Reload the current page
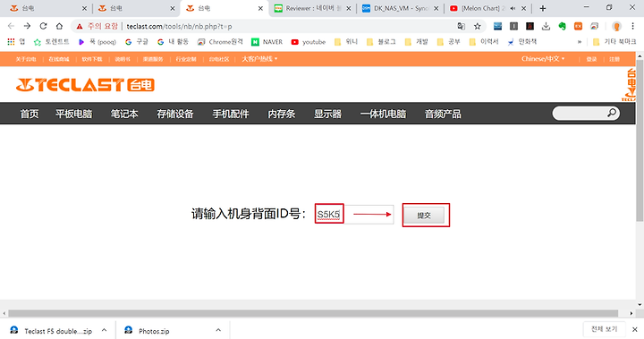 pyautogui.click(x=43, y=26)
